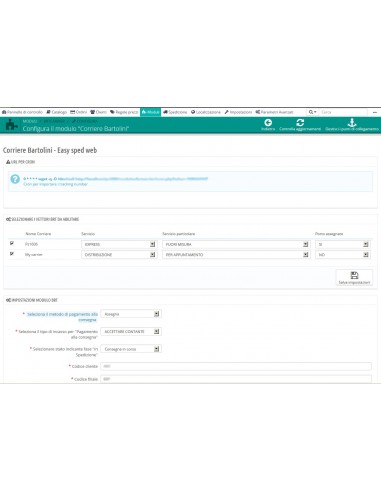Screen dimensions: 381x492
Task: Open the Assegno payment method dropdown
Action: click(131, 314)
